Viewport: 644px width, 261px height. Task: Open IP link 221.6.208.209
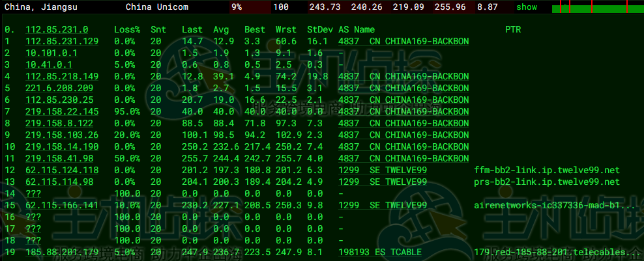59,89
